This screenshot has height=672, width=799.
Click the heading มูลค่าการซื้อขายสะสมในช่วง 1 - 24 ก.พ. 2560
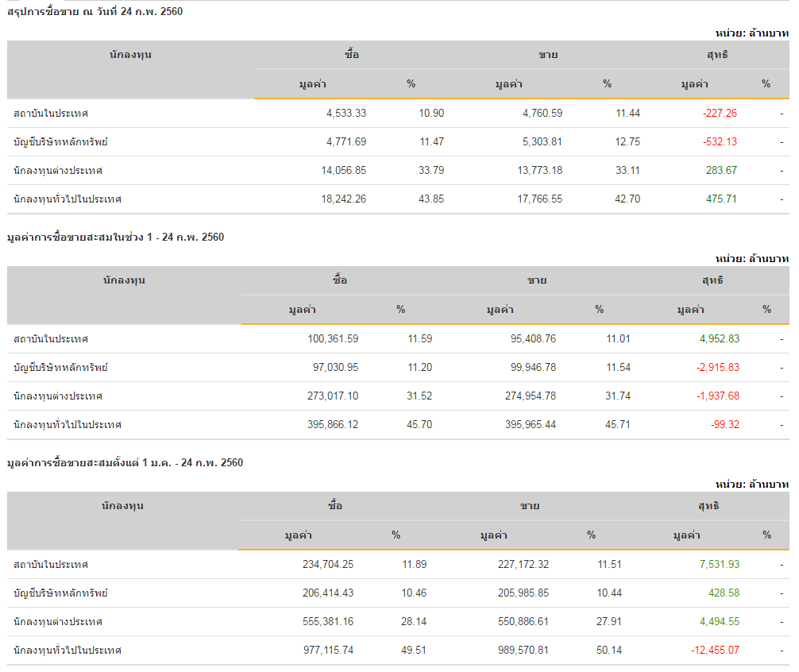[115, 238]
